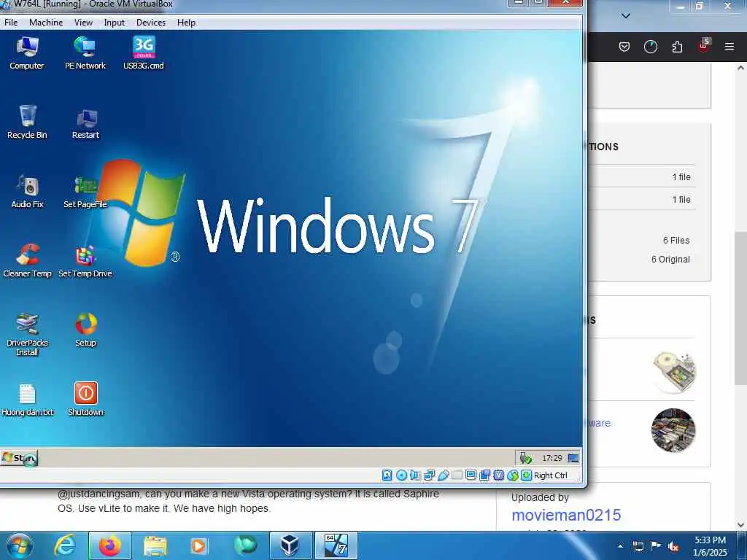Screen dimensions: 747x560
Task: Click the uBlock Origin icon with badge 5
Action: (x=704, y=46)
